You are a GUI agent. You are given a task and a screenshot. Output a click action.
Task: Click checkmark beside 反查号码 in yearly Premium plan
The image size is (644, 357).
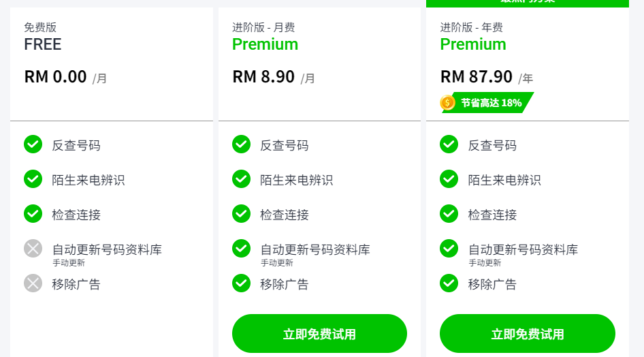[x=449, y=144]
